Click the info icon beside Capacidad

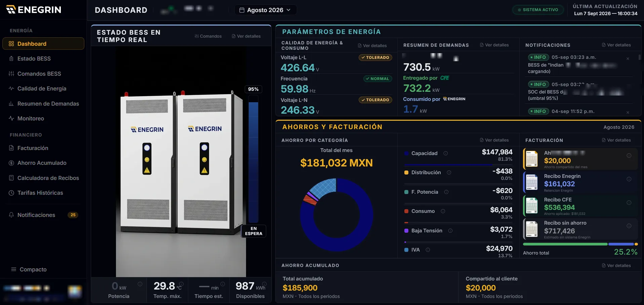pos(446,153)
